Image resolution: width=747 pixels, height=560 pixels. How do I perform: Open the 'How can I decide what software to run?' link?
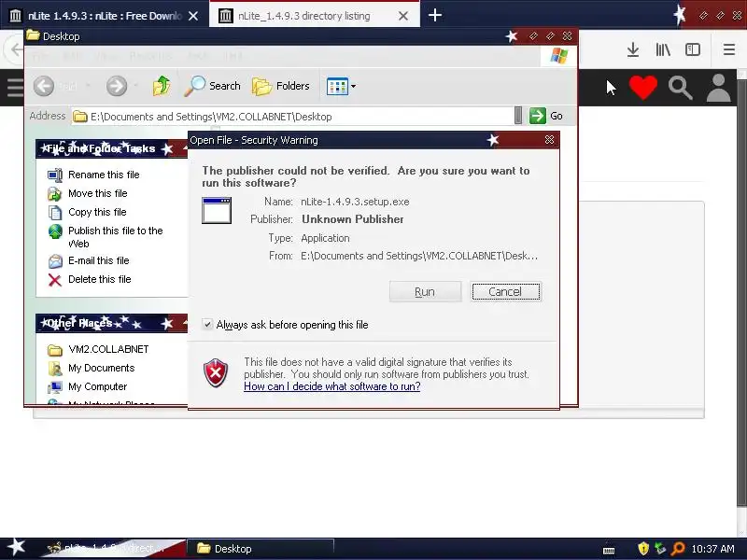coord(332,386)
